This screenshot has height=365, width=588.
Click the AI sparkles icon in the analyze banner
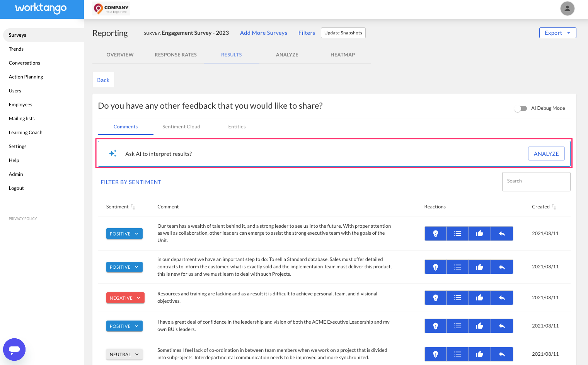[x=112, y=153]
